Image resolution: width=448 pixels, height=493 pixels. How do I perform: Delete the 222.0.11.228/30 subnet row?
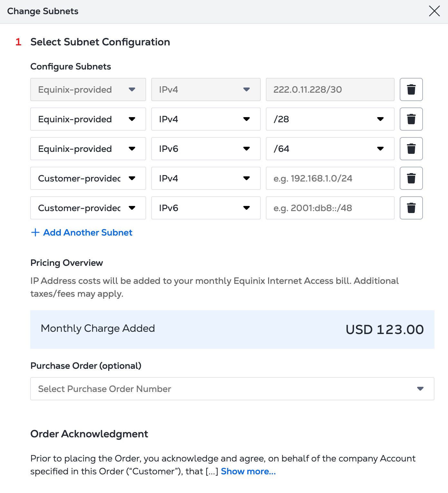pyautogui.click(x=411, y=89)
